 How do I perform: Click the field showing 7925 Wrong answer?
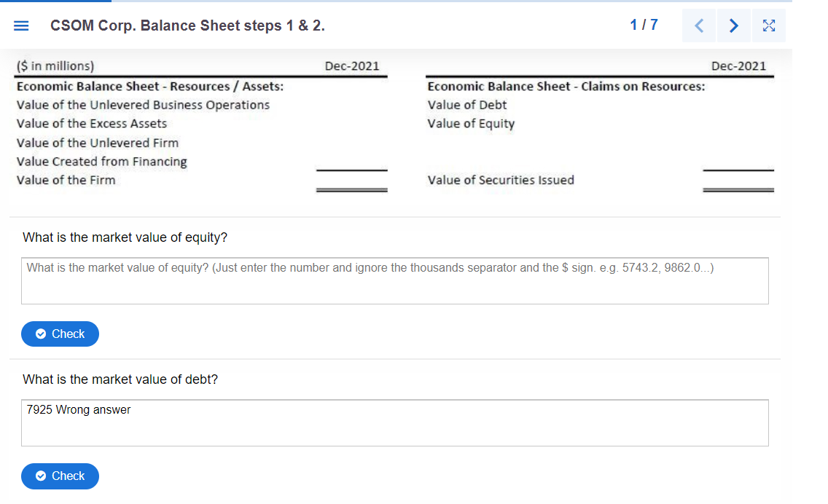point(396,423)
